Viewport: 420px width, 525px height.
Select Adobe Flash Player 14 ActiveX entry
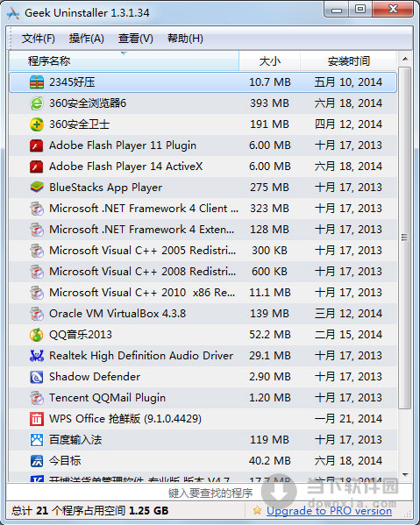(126, 167)
